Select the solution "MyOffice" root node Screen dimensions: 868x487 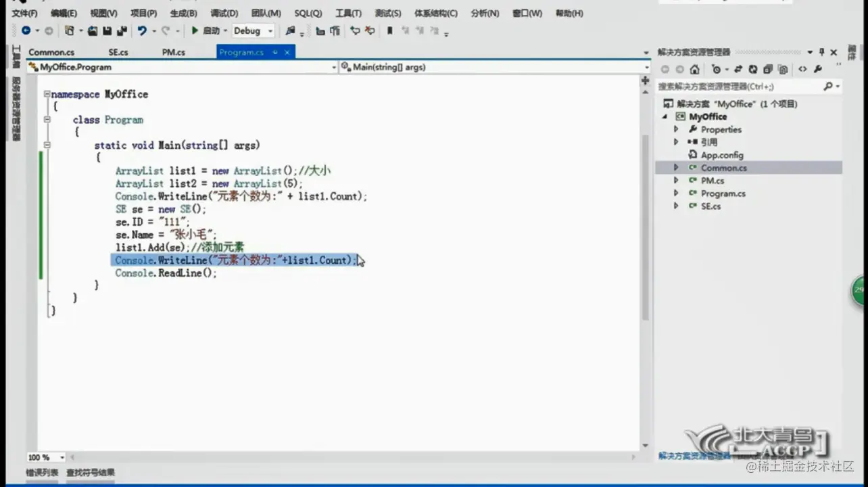(x=730, y=103)
